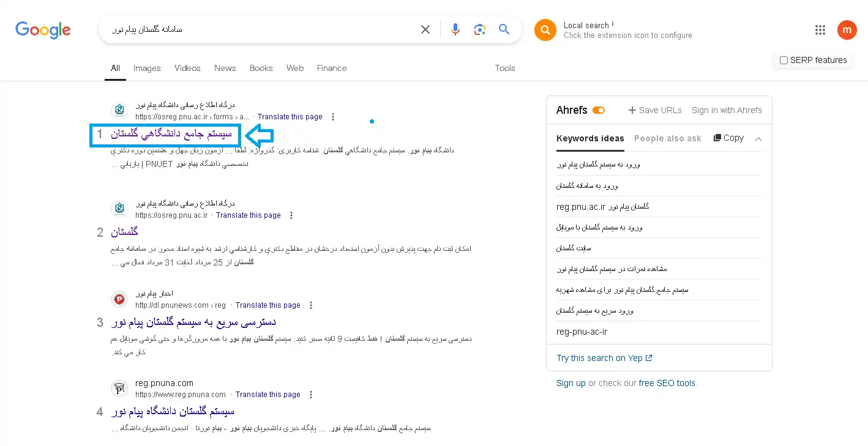Viewport: 868px width, 446px height.
Task: Translate the second osreg.pnu.ac.ir result page
Action: tap(249, 215)
